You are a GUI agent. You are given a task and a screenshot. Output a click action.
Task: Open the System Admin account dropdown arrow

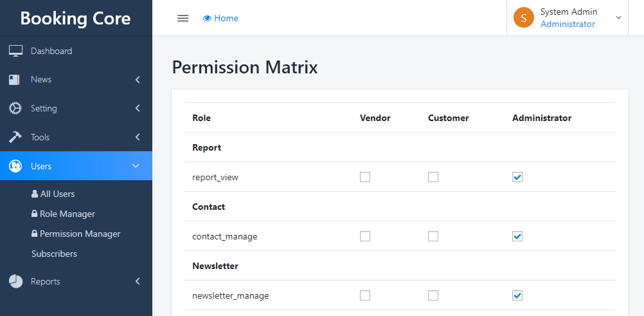[619, 18]
